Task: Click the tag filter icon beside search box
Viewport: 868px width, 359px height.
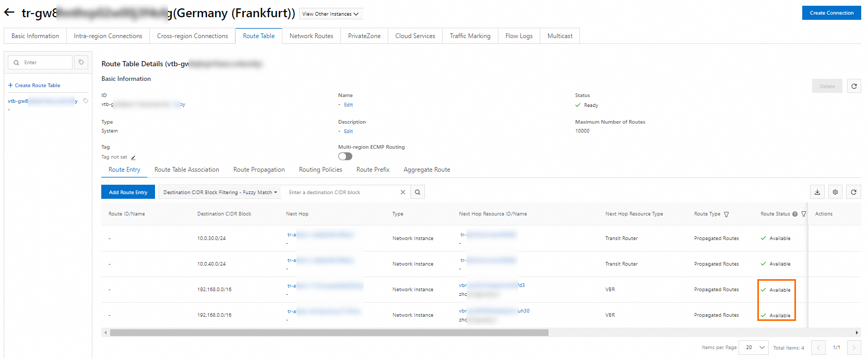Action: point(81,62)
